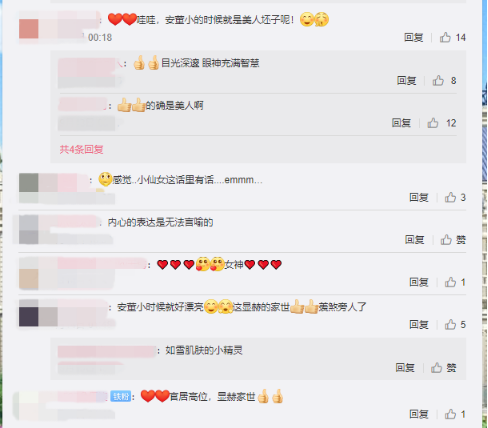Reply to the top comment with 14 likes
488x428 pixels.
414,37
